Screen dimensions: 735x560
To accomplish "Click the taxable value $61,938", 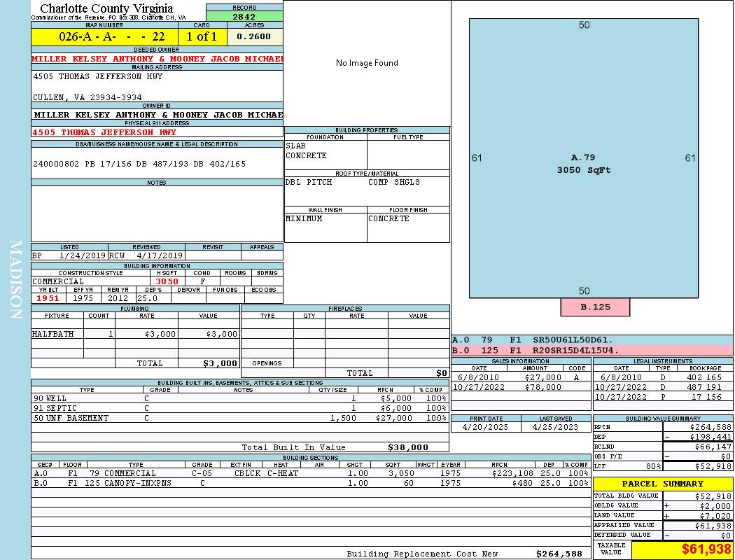I will [x=681, y=549].
